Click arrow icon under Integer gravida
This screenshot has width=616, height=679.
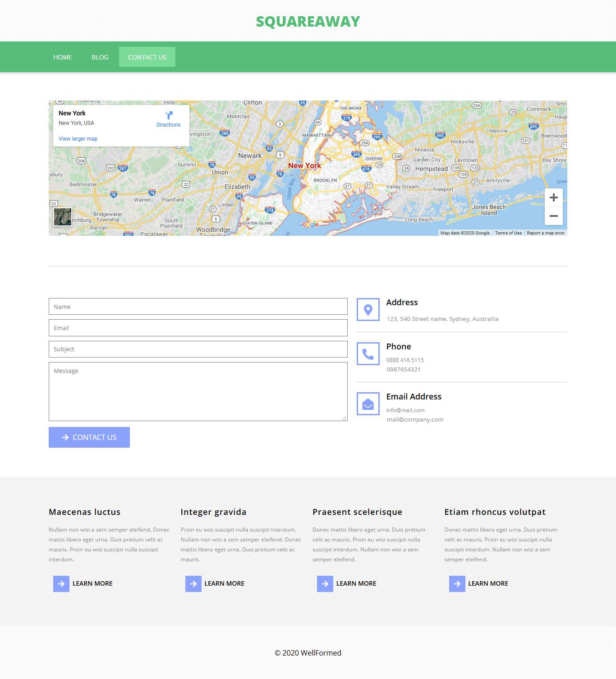tap(193, 584)
